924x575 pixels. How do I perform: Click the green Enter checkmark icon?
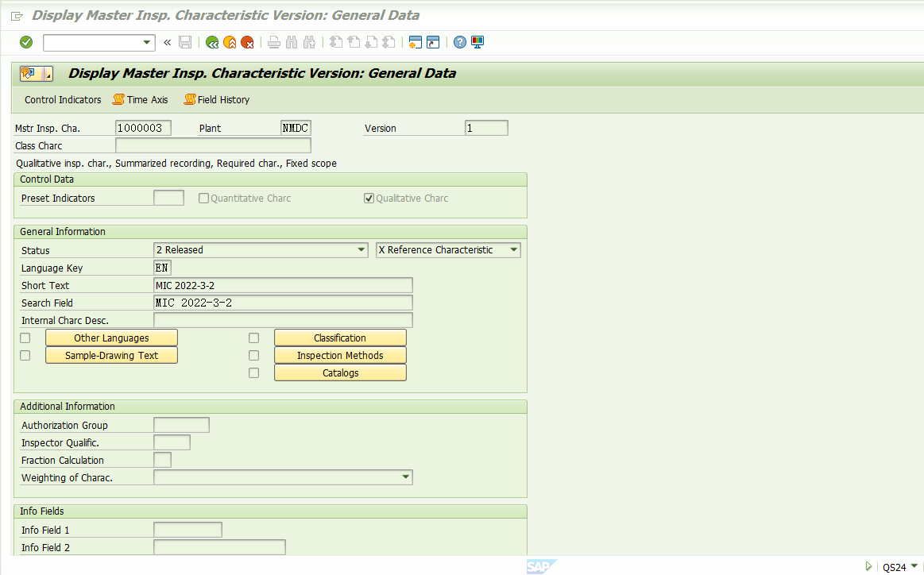(x=25, y=42)
